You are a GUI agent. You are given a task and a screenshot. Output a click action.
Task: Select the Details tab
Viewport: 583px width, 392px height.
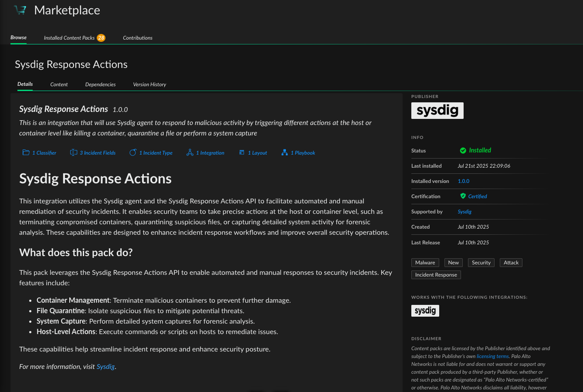pos(25,84)
